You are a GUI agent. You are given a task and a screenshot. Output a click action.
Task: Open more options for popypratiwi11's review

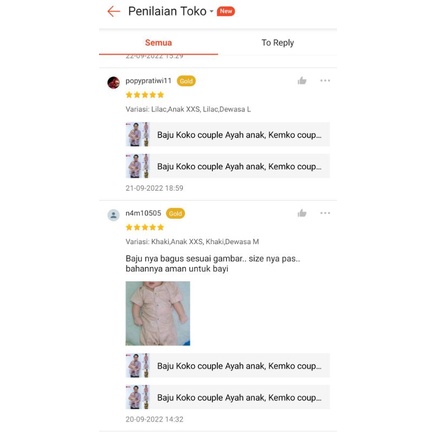tap(325, 81)
